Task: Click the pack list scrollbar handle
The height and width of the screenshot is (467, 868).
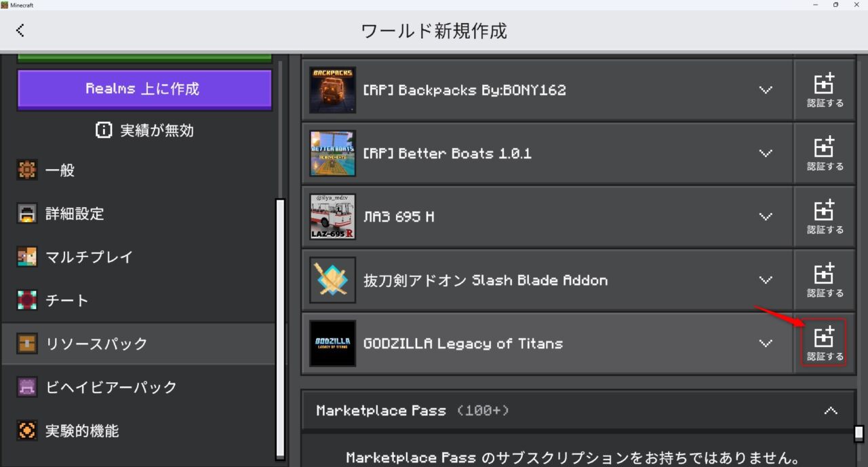Action: tap(859, 433)
